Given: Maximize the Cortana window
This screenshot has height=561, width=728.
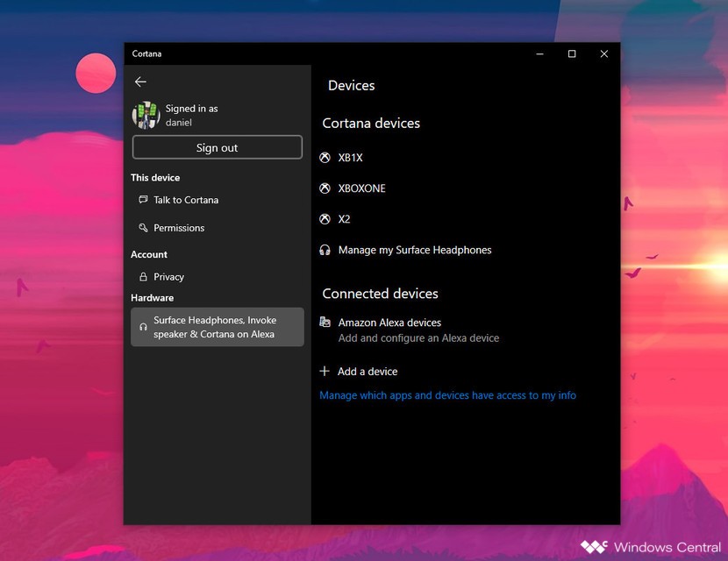Looking at the screenshot, I should tap(572, 54).
